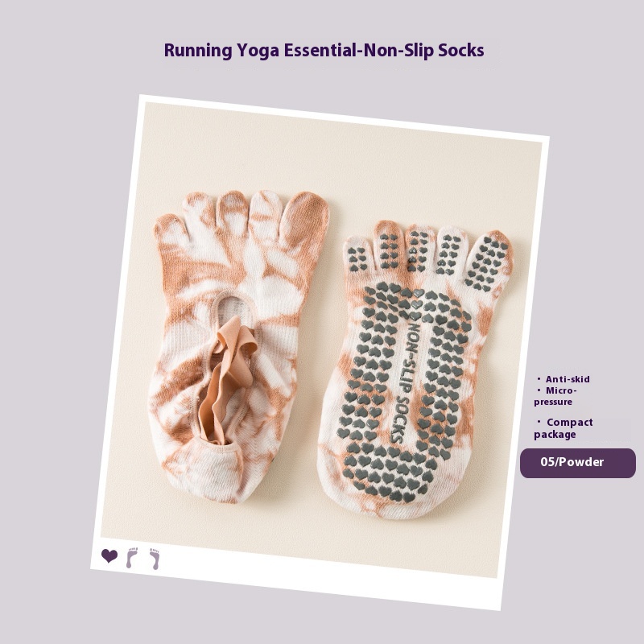Click the purple heart icon

(109, 555)
